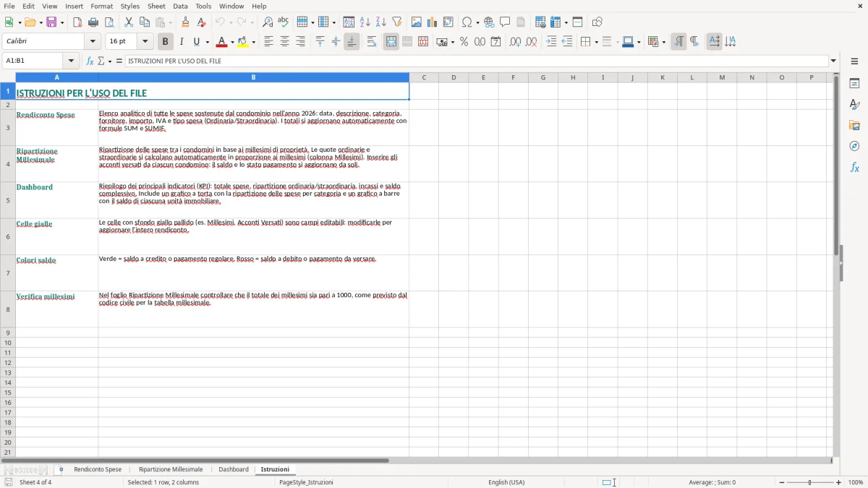Click the Insert Chart icon

432,22
